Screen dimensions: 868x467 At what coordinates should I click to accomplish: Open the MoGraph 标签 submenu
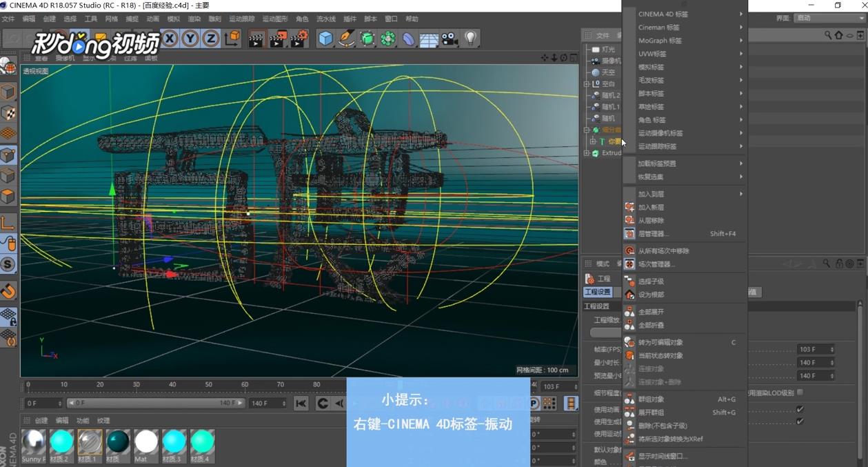(x=685, y=41)
